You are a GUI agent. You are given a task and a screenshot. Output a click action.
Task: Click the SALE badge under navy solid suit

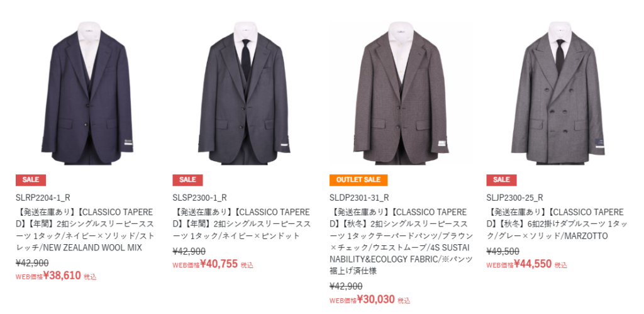click(x=31, y=180)
